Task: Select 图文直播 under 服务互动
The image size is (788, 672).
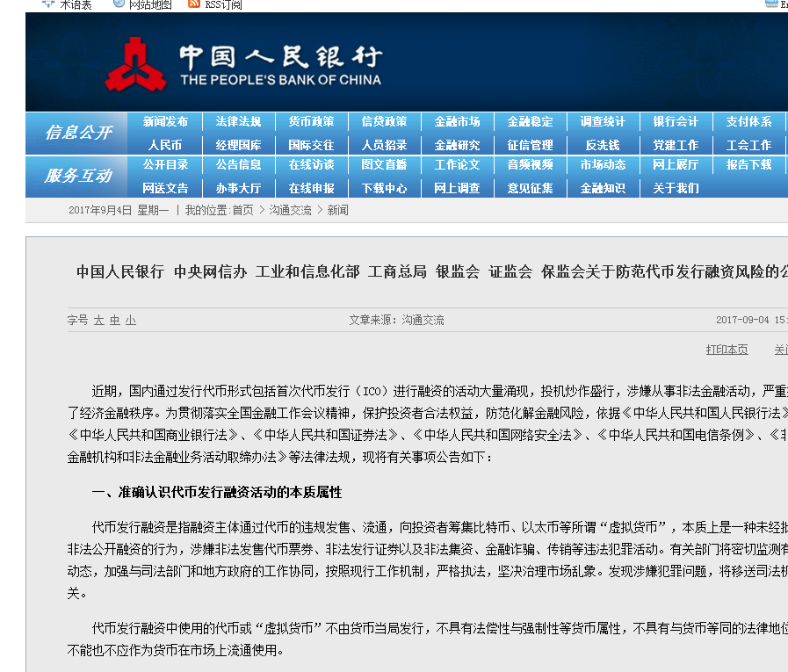Action: tap(385, 165)
